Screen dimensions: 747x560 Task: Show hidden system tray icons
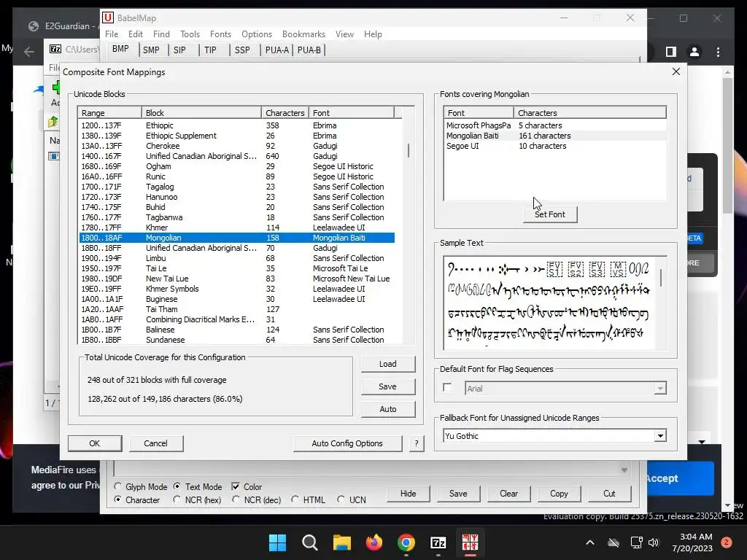pyautogui.click(x=589, y=542)
